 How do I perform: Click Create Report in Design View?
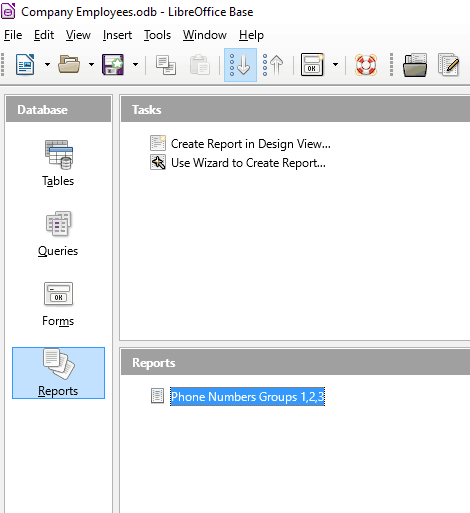(x=251, y=144)
